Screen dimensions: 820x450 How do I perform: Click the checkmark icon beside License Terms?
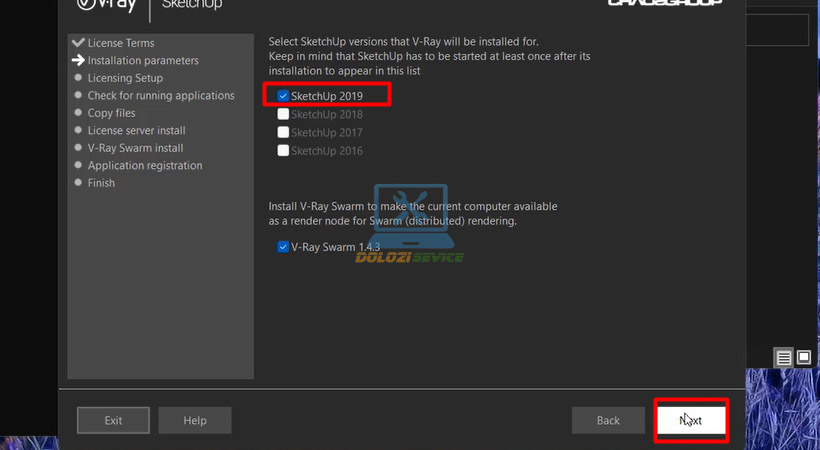coord(78,43)
